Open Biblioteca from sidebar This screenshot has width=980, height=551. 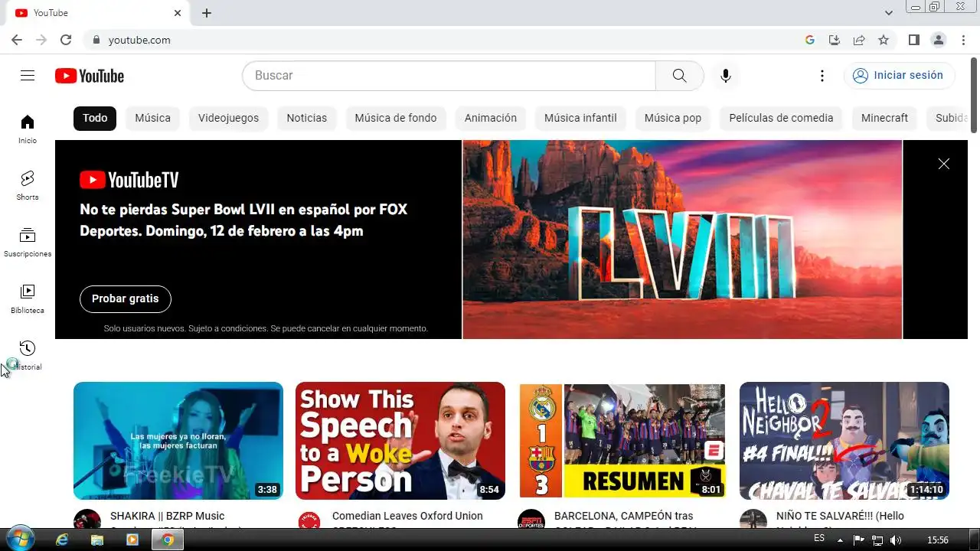(28, 299)
